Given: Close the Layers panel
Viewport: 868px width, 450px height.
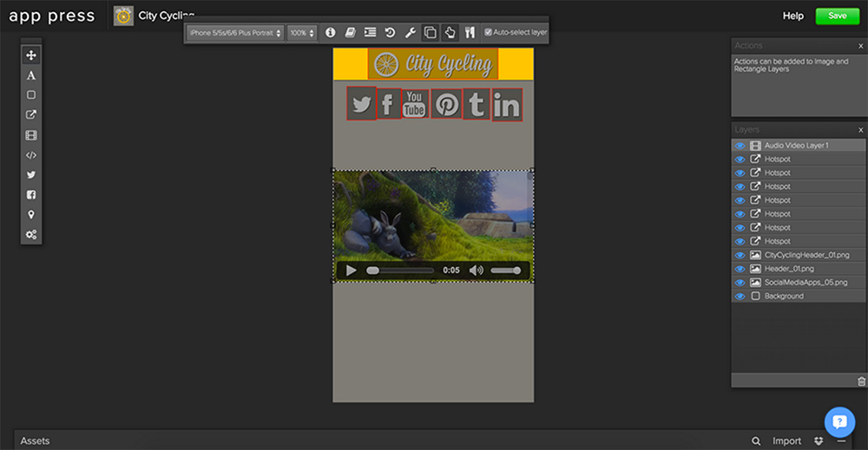Looking at the screenshot, I should tap(861, 130).
